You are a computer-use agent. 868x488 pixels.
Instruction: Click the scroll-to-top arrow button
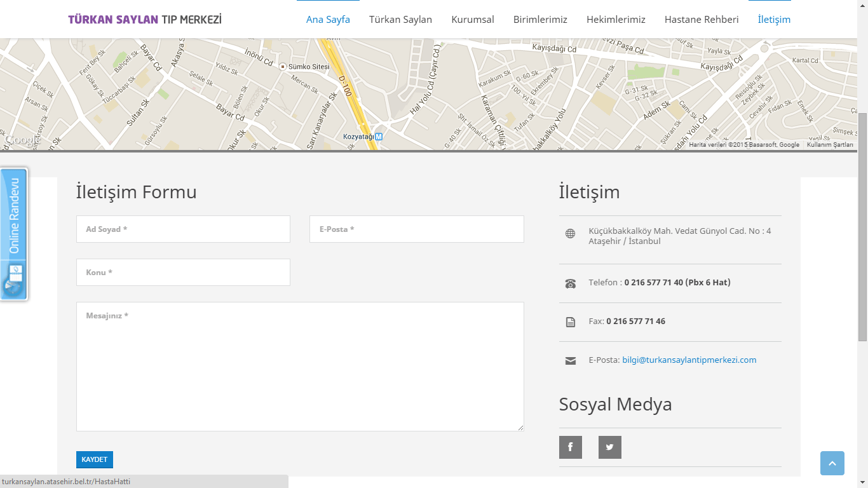pyautogui.click(x=832, y=463)
